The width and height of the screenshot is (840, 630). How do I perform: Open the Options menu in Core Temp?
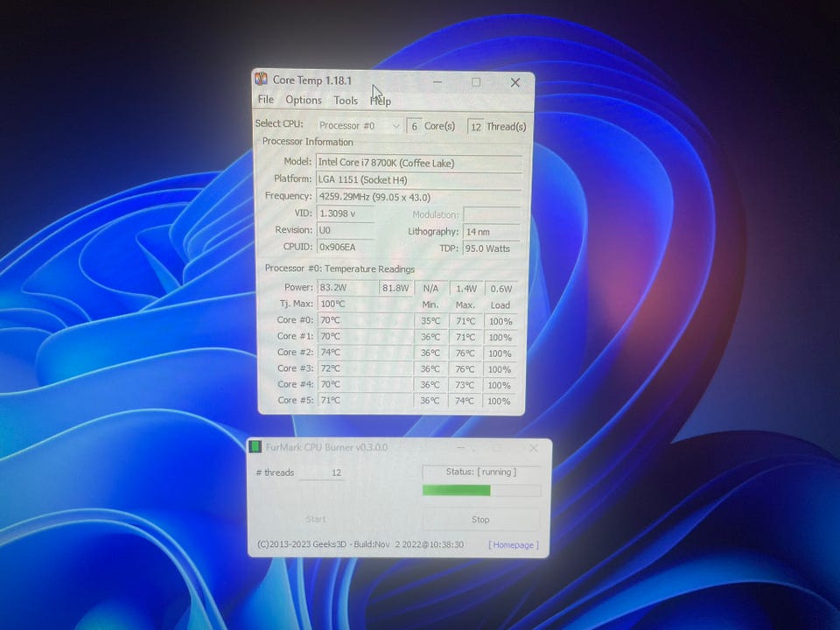(x=304, y=100)
